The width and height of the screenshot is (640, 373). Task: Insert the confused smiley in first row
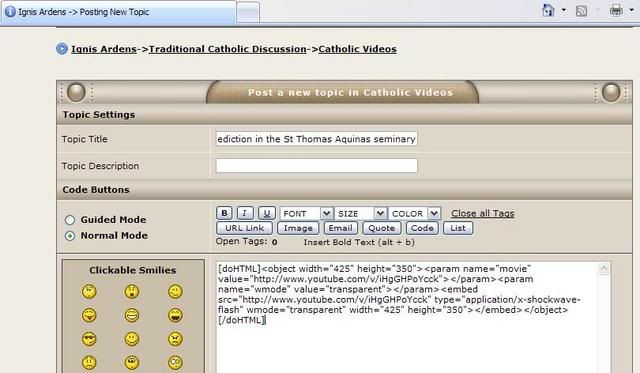(89, 291)
